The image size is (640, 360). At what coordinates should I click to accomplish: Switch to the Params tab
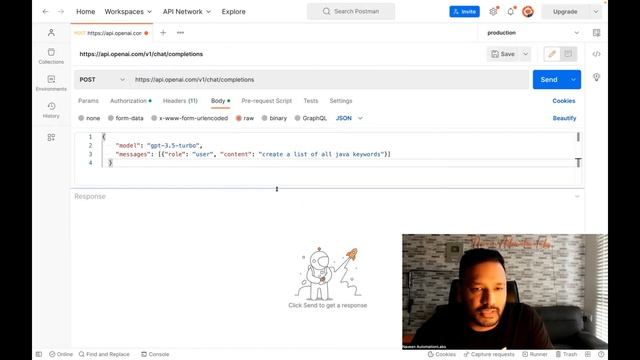(x=88, y=101)
